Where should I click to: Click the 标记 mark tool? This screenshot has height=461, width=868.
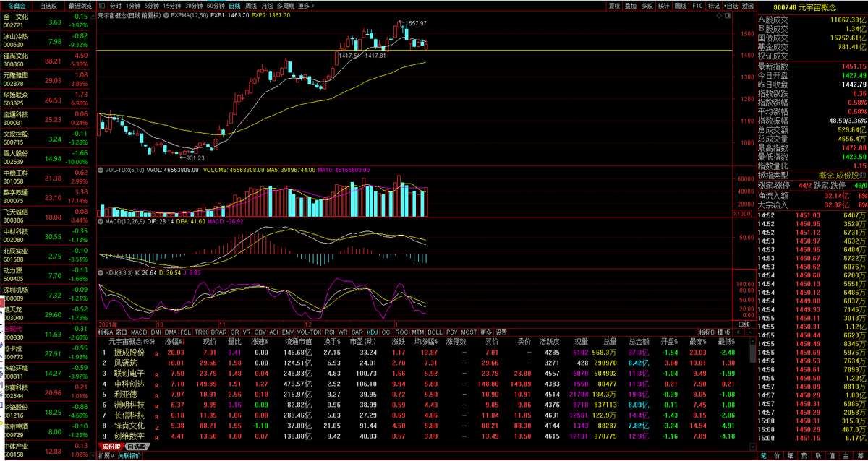coord(713,5)
